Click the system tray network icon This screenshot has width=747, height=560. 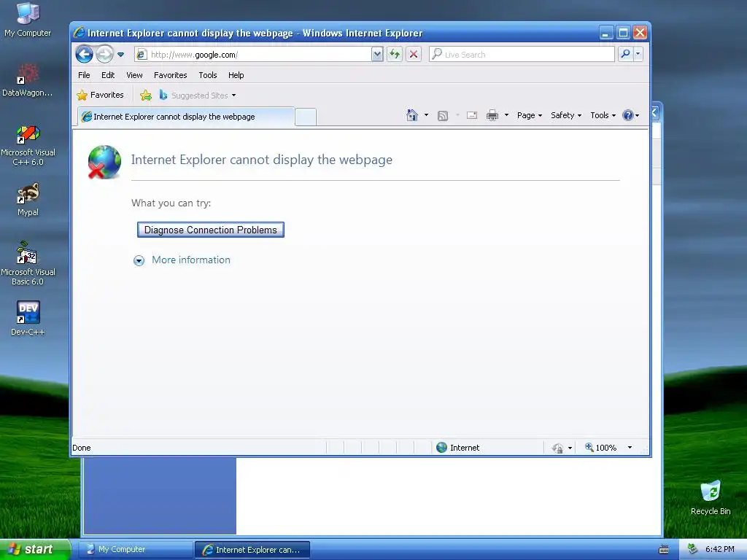point(692,549)
